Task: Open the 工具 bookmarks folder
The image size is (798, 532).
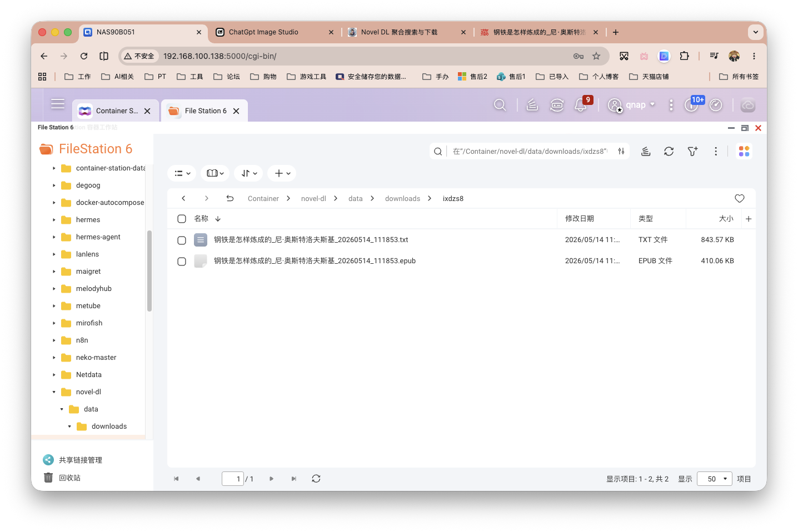Action: point(190,77)
